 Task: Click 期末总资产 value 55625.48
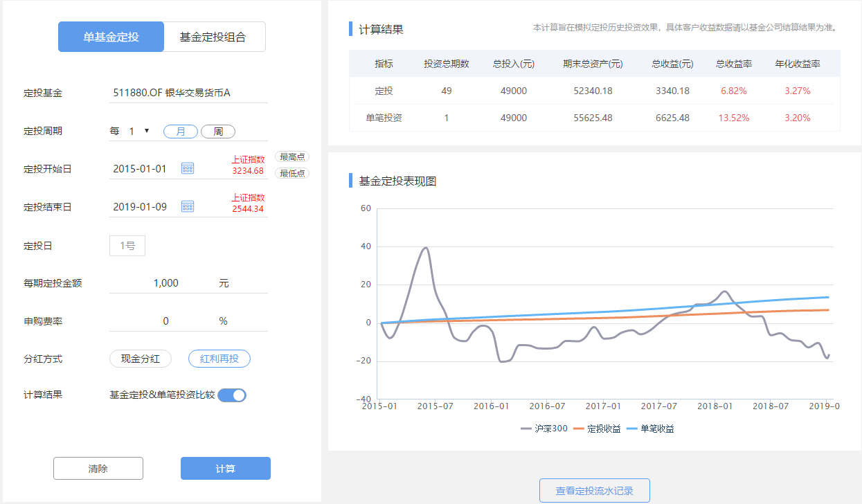pyautogui.click(x=593, y=118)
